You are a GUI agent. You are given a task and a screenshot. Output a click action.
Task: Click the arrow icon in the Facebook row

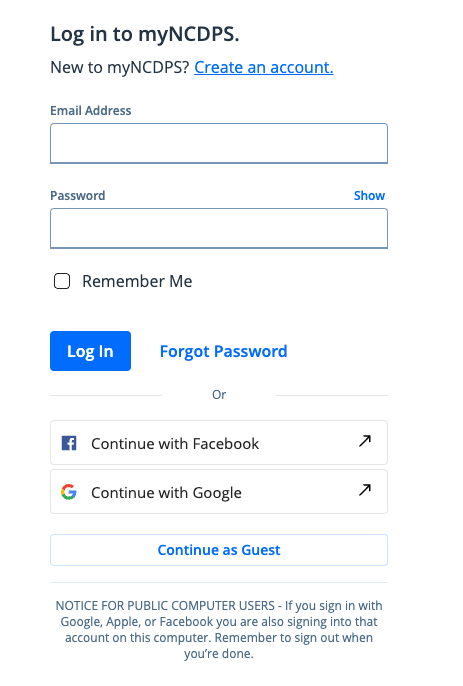(365, 441)
